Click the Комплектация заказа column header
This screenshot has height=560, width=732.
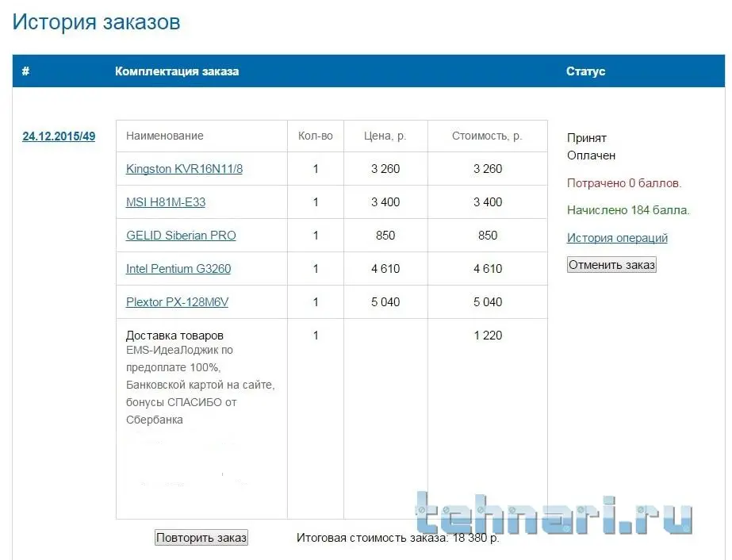pyautogui.click(x=177, y=71)
